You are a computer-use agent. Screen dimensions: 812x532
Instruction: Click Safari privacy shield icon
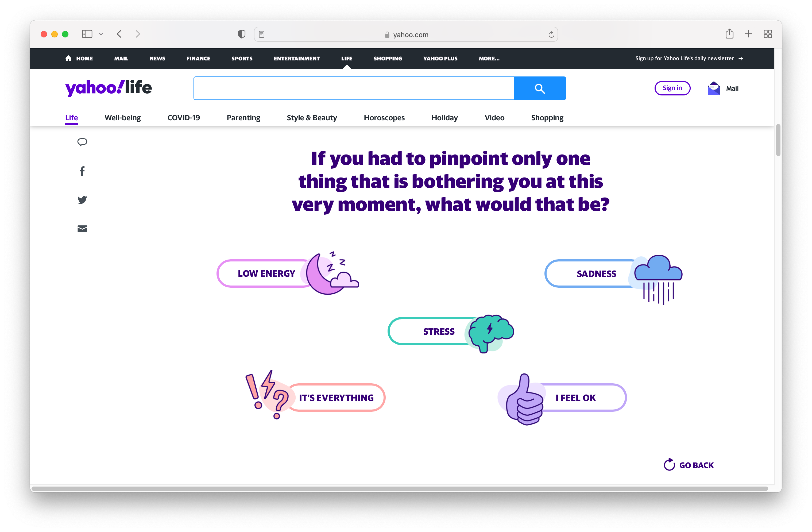(242, 34)
